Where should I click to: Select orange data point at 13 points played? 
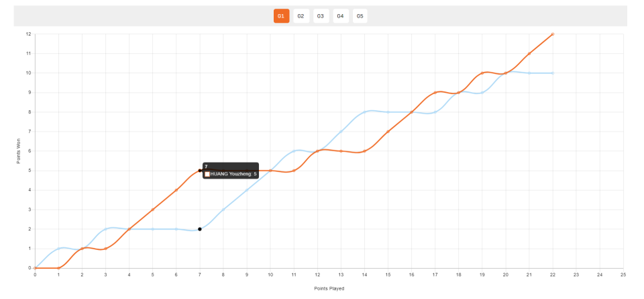(341, 151)
